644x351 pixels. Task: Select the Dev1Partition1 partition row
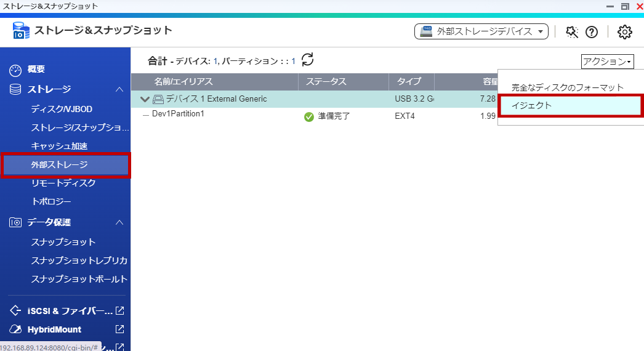point(178,115)
